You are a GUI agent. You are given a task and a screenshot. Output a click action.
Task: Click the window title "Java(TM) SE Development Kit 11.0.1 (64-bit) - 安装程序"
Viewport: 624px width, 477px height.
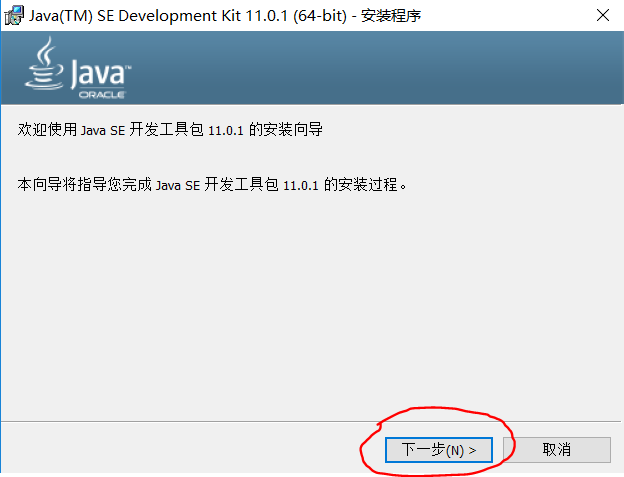(x=225, y=16)
